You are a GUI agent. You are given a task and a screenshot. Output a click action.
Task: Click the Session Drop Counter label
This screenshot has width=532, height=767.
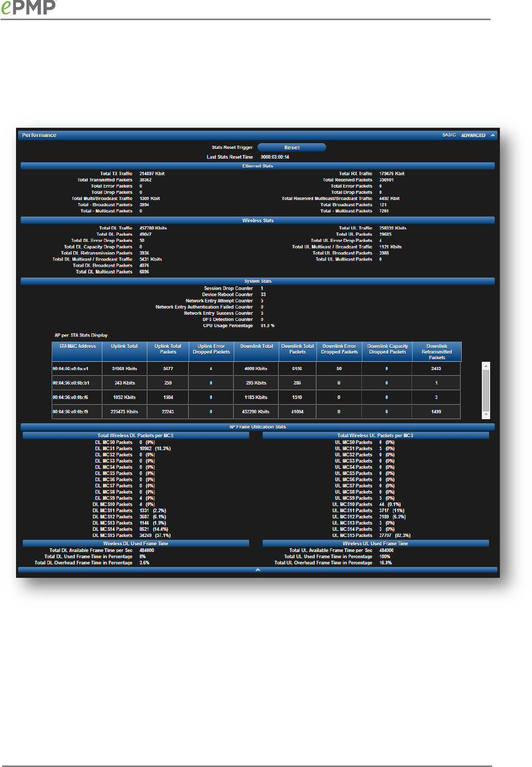[229, 288]
